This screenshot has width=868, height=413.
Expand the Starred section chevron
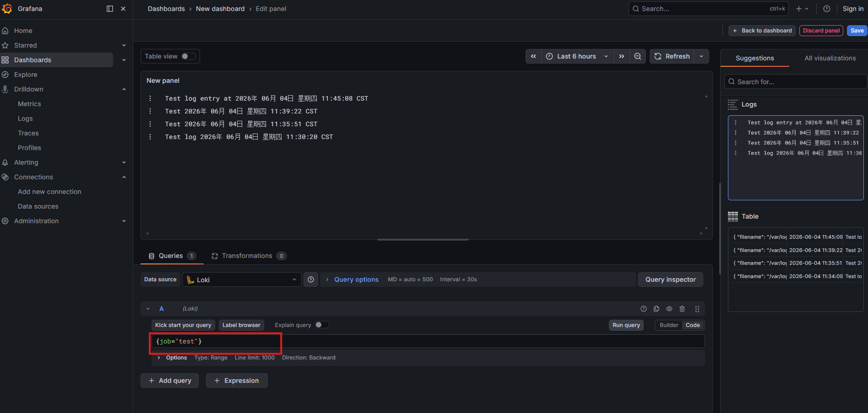pyautogui.click(x=124, y=45)
